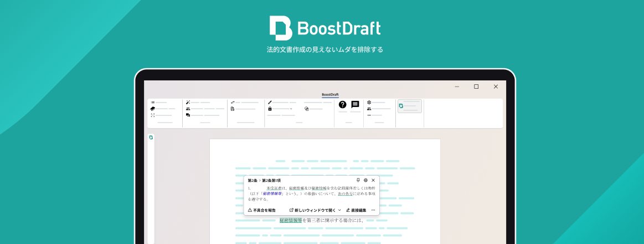The height and width of the screenshot is (244, 644).
Task: Click the underlined 本受託者 term
Action: point(273,188)
